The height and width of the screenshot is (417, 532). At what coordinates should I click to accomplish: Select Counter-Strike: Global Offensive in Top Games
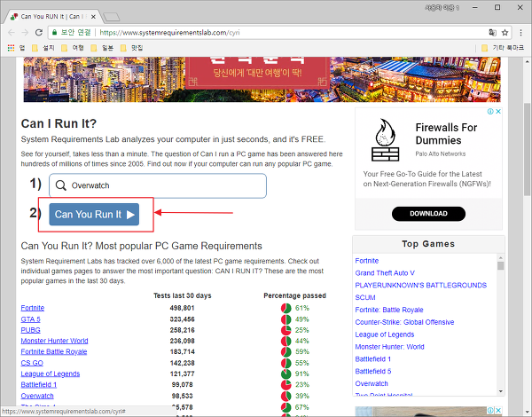404,322
